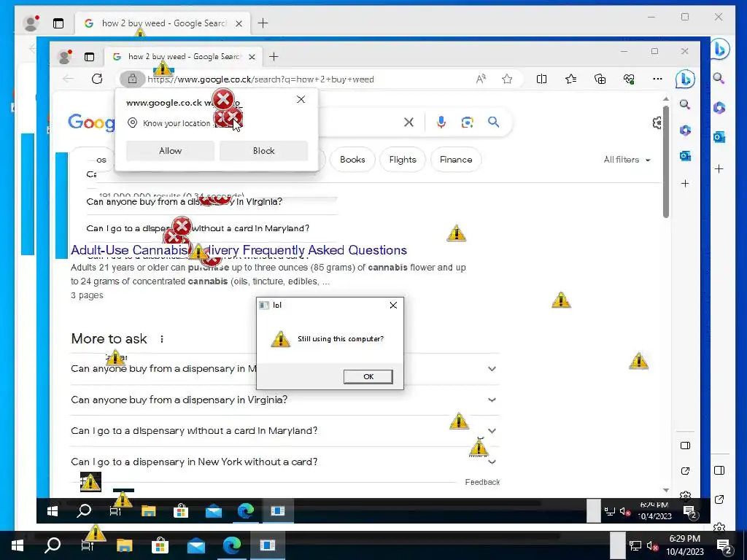Image resolution: width=747 pixels, height=560 pixels.
Task: Open Outlook in inner Edge sidebar
Action: [685, 156]
